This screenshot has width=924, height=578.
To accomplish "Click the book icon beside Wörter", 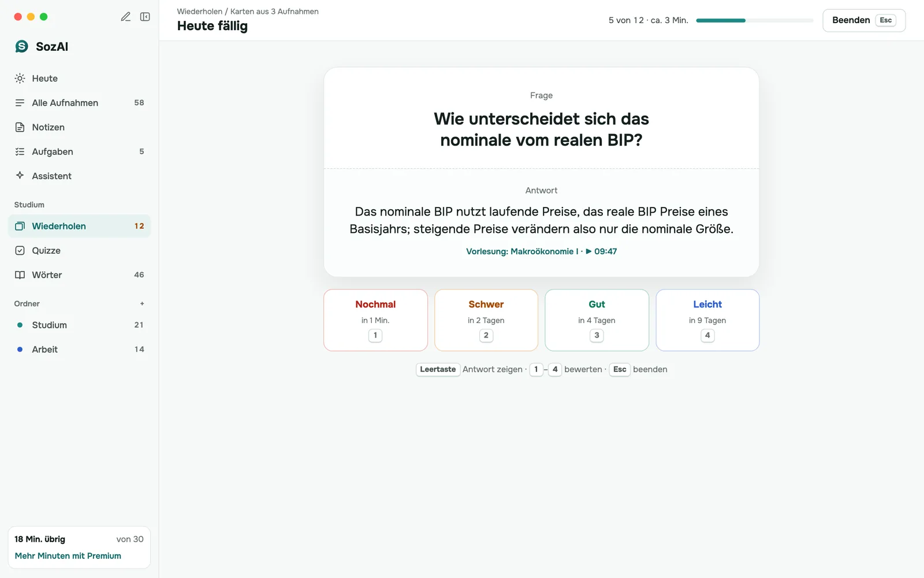I will point(20,275).
